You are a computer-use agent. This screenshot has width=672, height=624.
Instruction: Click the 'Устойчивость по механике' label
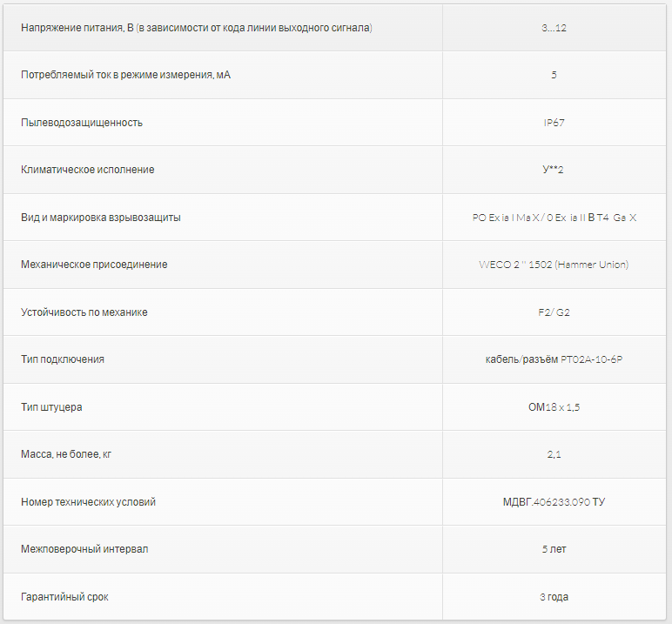pos(84,312)
